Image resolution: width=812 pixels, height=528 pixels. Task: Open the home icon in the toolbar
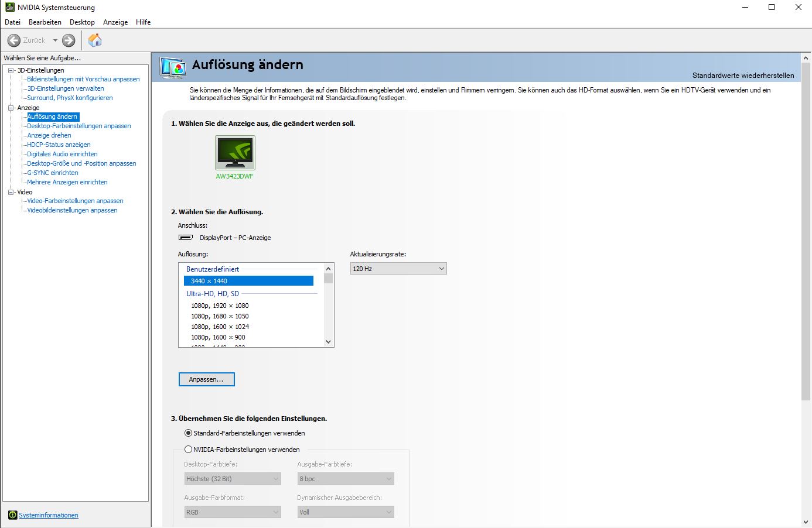coord(95,40)
